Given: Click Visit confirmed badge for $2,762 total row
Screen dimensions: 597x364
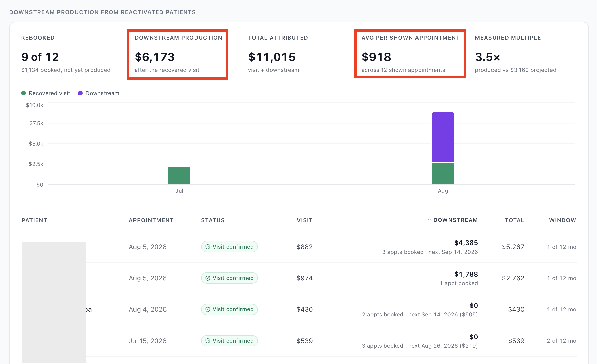Looking at the screenshot, I should pyautogui.click(x=229, y=278).
